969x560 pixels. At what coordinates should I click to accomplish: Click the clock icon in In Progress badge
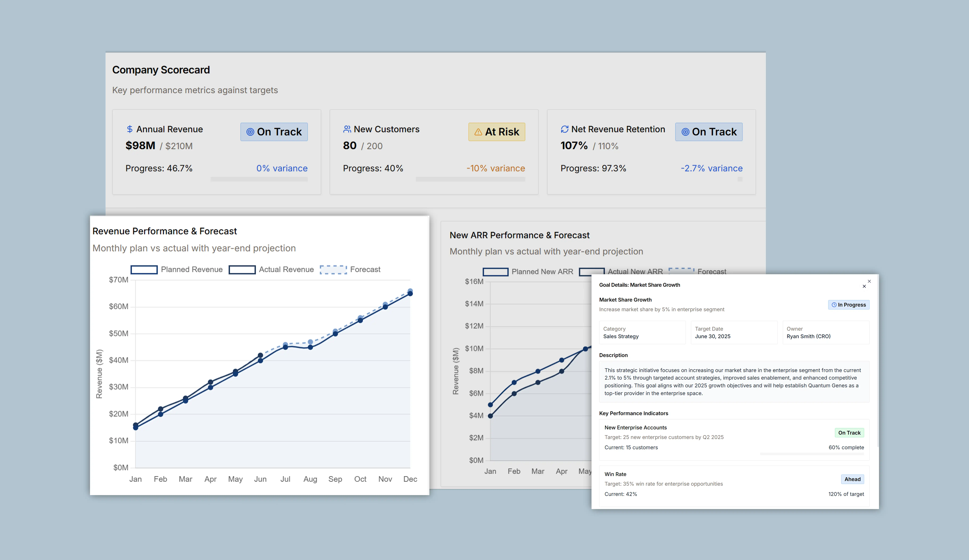coord(834,305)
